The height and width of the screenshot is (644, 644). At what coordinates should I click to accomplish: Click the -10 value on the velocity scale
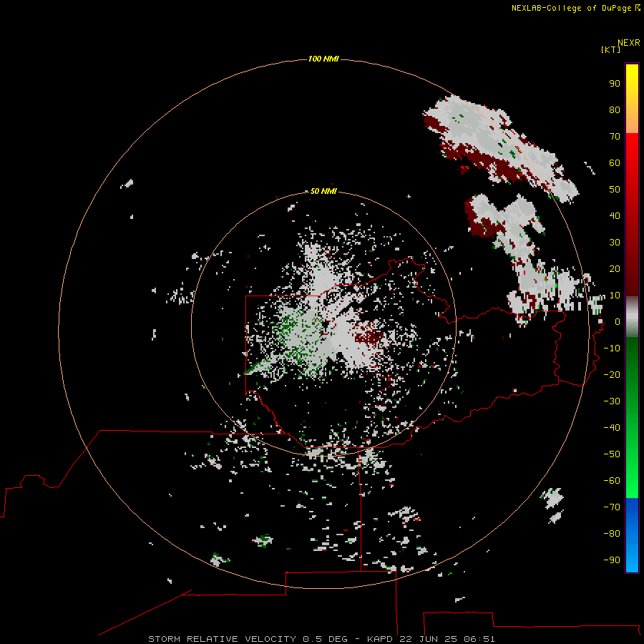point(612,348)
